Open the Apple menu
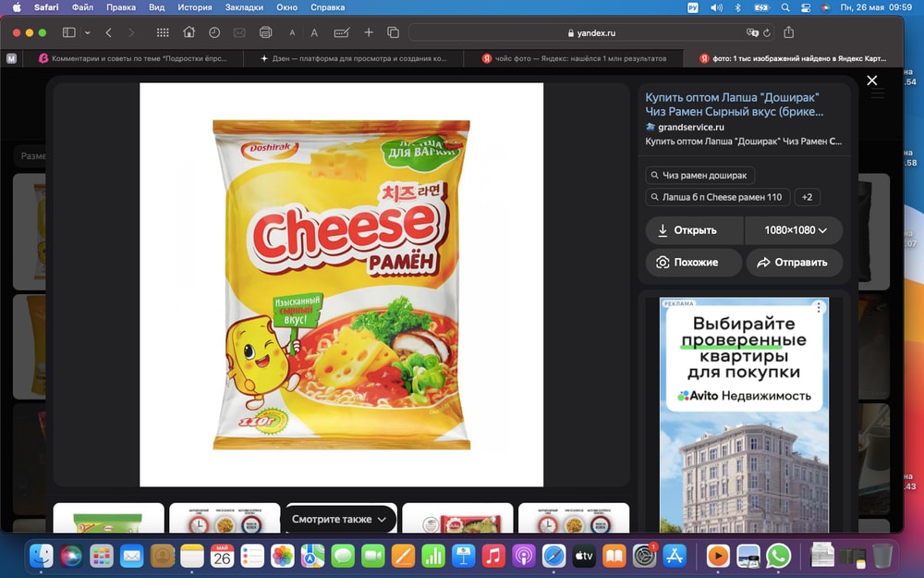 point(17,7)
